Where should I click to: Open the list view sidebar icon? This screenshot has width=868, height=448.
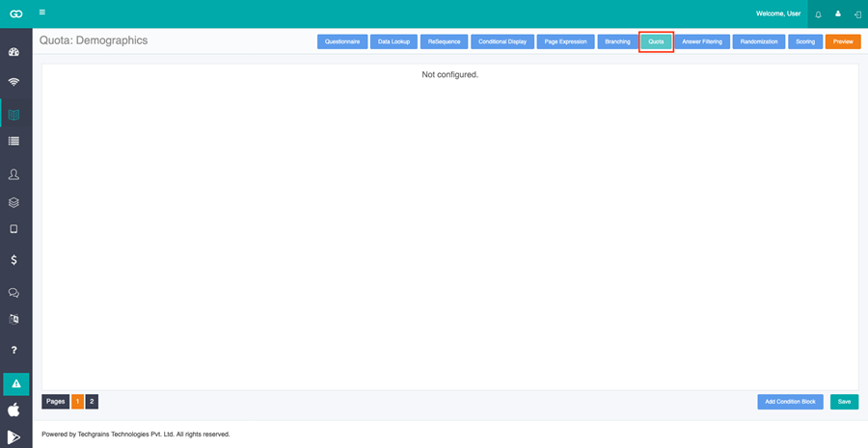[14, 141]
